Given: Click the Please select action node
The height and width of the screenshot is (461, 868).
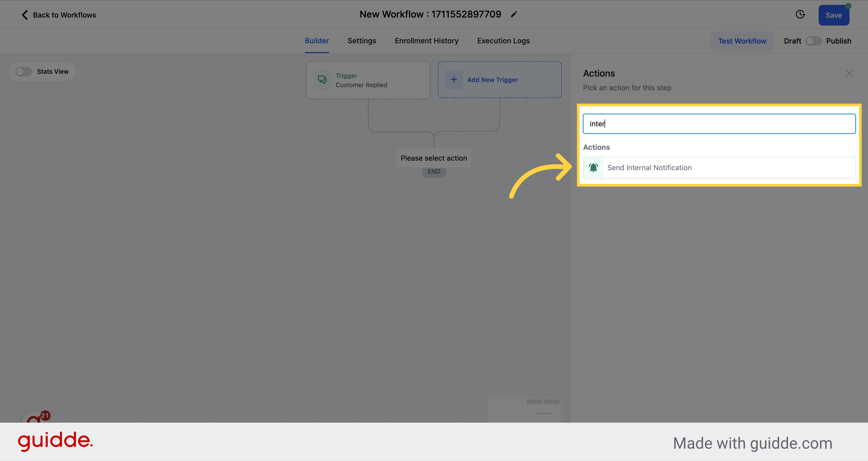Looking at the screenshot, I should click(x=434, y=158).
